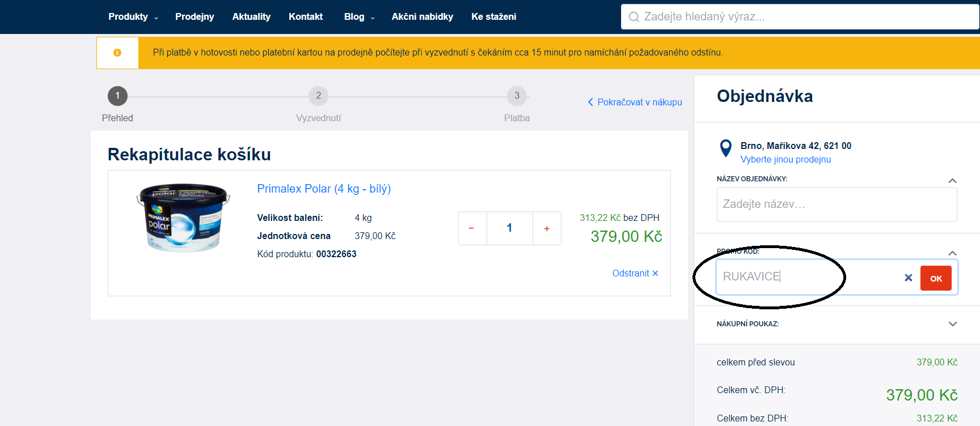Go to step 2 Vyzvednutí
The image size is (980, 426).
click(318, 96)
